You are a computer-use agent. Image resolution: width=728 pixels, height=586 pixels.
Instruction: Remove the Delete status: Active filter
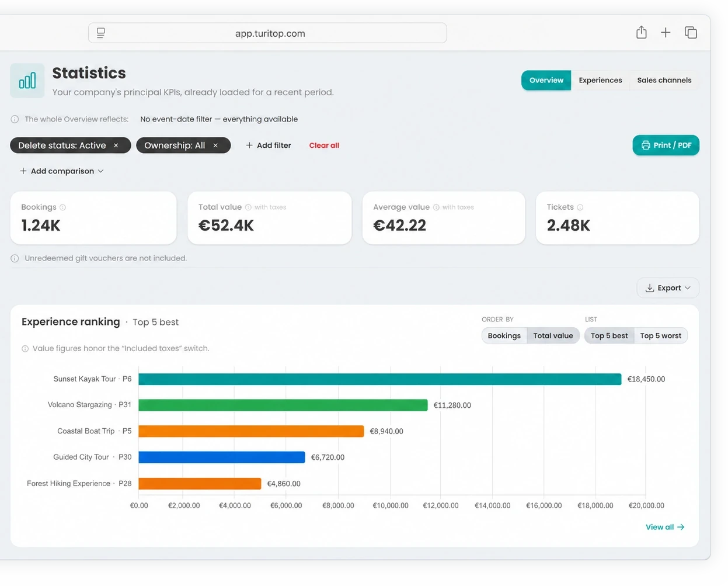click(116, 145)
